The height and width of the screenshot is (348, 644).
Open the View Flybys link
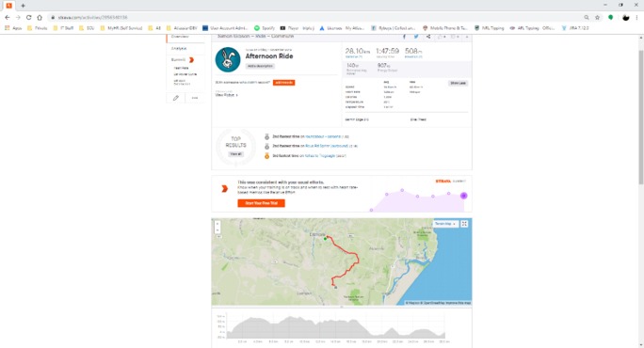click(x=225, y=95)
